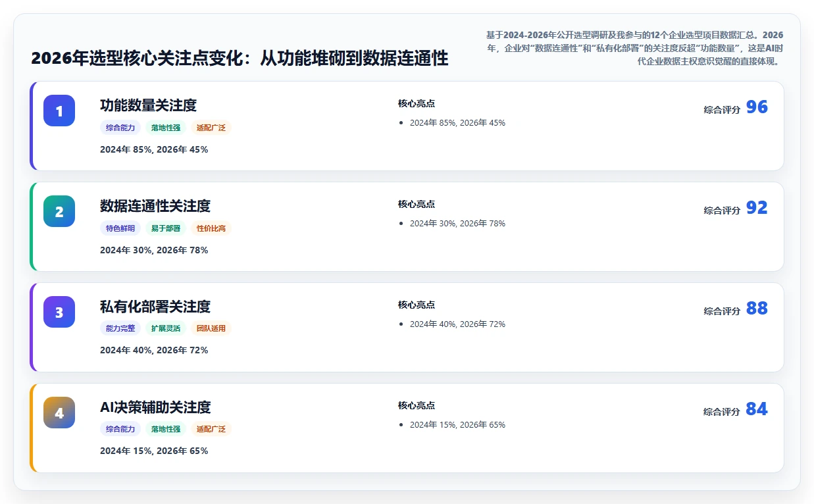Click the number 3 rank badge
This screenshot has width=814, height=504.
pyautogui.click(x=59, y=312)
